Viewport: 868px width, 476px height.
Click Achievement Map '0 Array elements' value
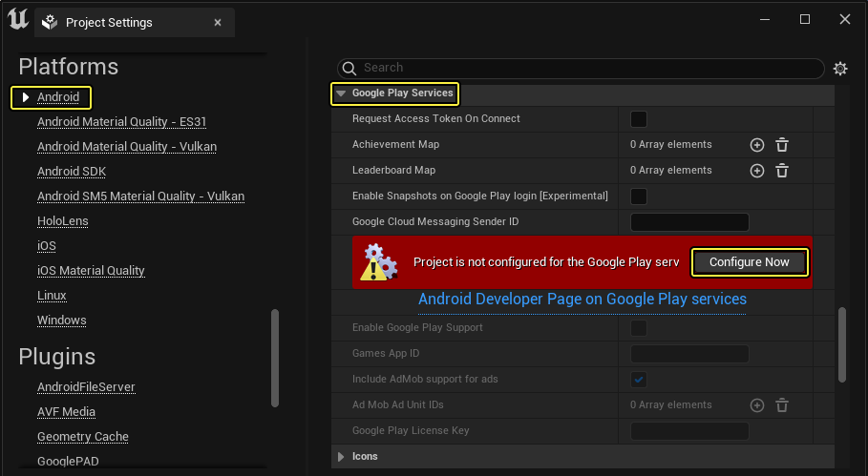pos(671,144)
